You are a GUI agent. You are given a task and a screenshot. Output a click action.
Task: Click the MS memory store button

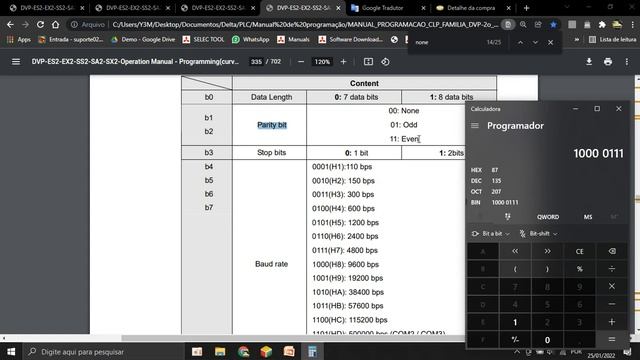pos(588,217)
